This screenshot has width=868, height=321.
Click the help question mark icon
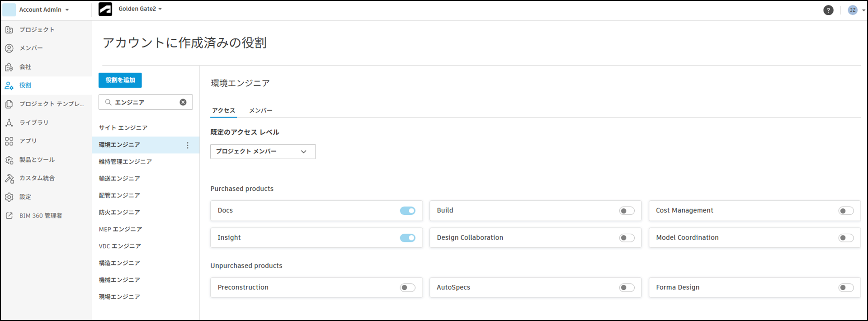pos(828,10)
